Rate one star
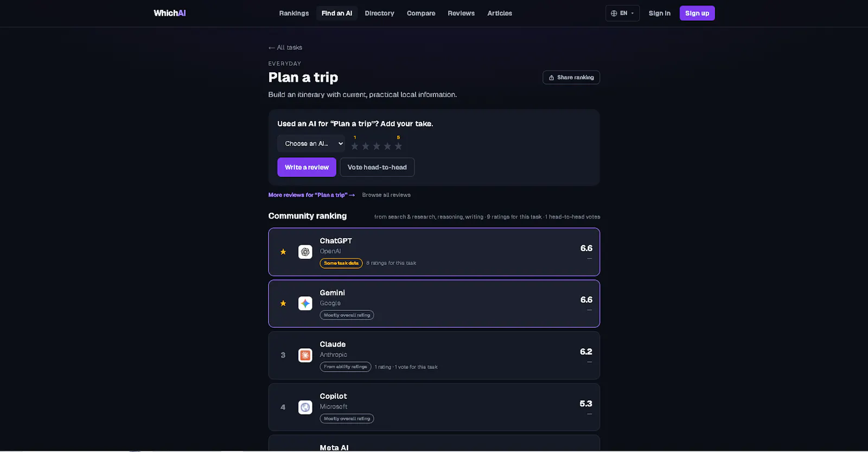 355,146
